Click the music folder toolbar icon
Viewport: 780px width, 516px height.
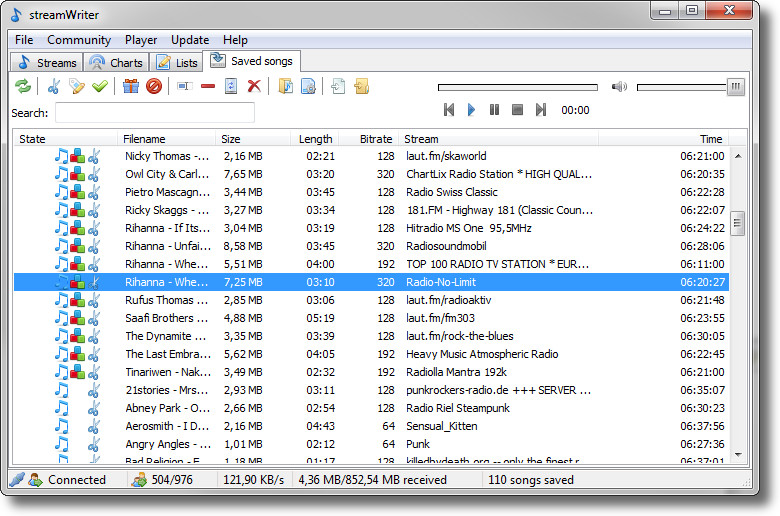point(286,87)
